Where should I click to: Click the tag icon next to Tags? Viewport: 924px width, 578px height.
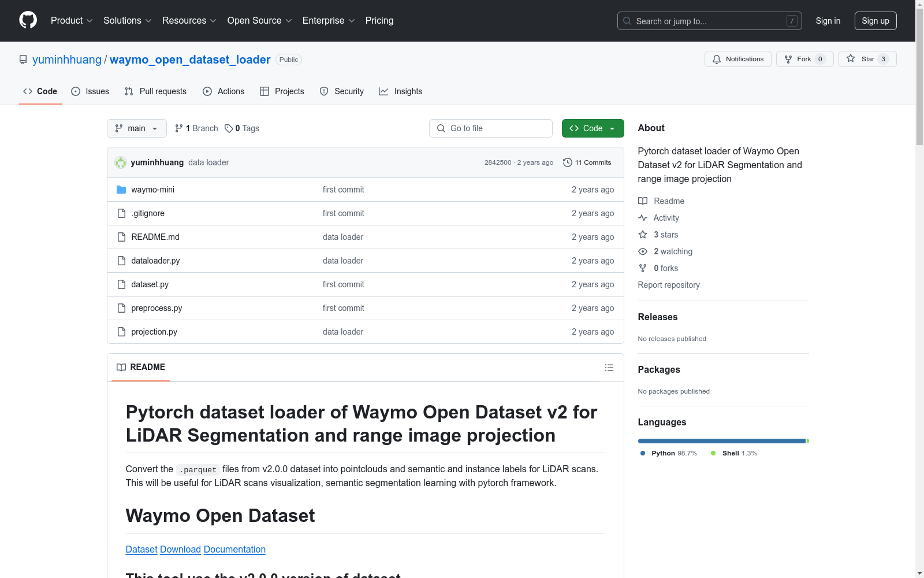[229, 128]
